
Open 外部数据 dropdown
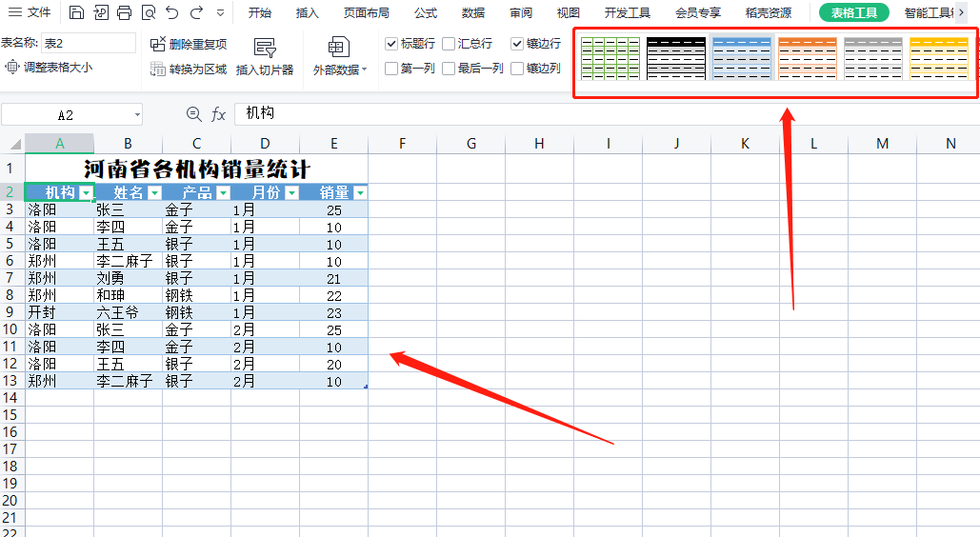tap(339, 56)
